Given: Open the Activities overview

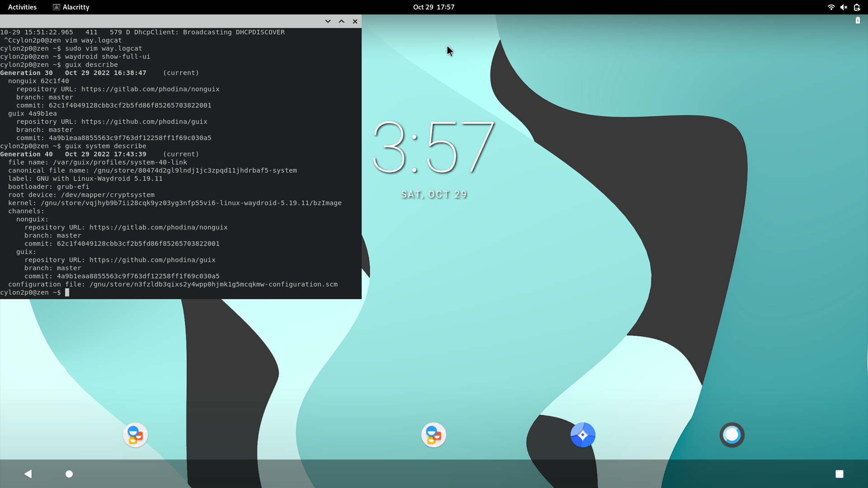Looking at the screenshot, I should coord(22,7).
